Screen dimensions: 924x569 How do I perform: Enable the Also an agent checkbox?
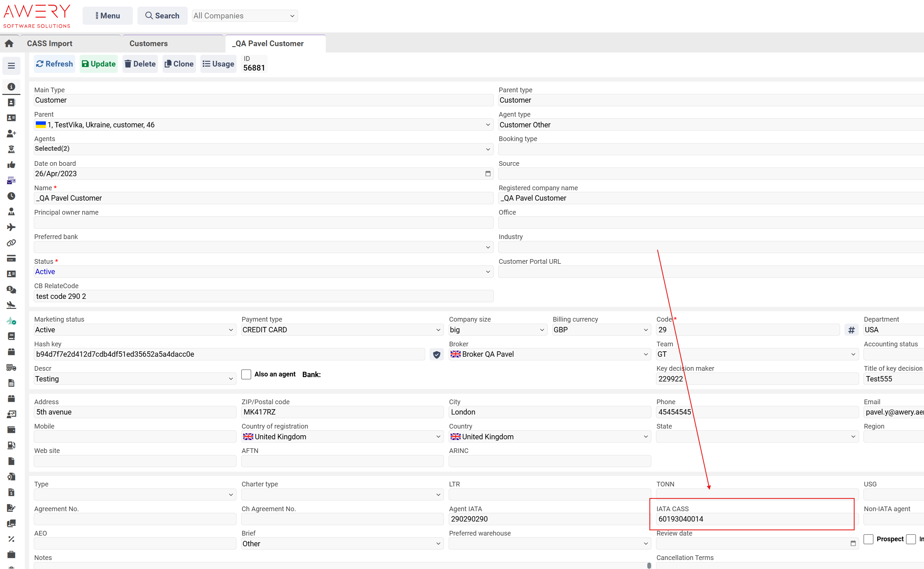tap(246, 374)
